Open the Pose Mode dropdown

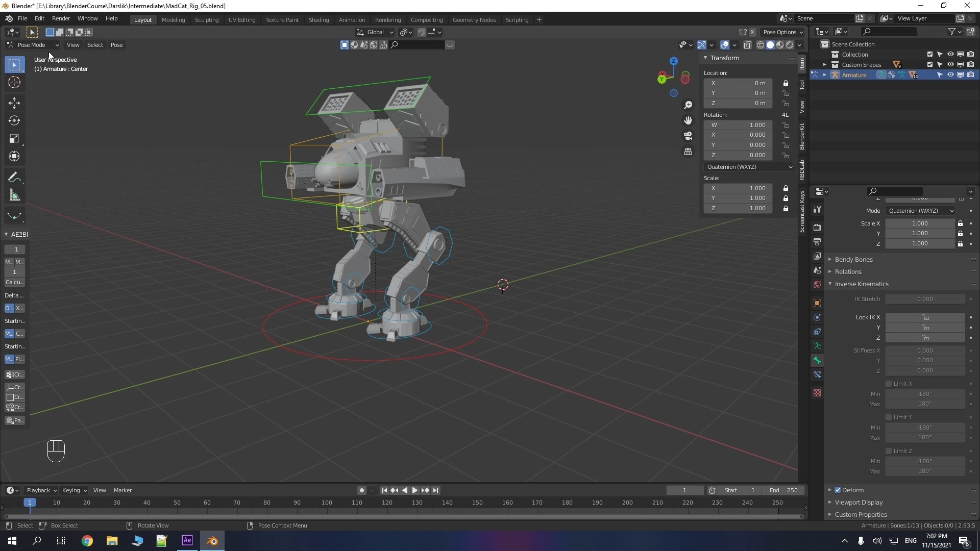pos(33,45)
